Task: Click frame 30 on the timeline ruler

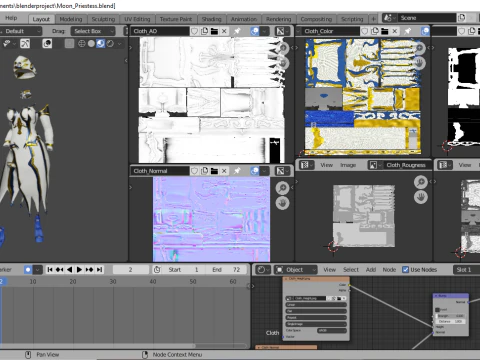Action: pyautogui.click(x=113, y=282)
